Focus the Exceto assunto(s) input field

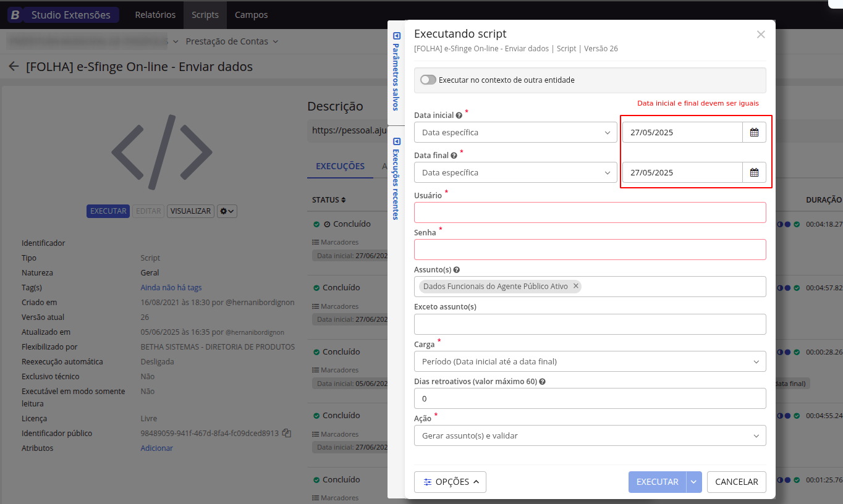[590, 324]
